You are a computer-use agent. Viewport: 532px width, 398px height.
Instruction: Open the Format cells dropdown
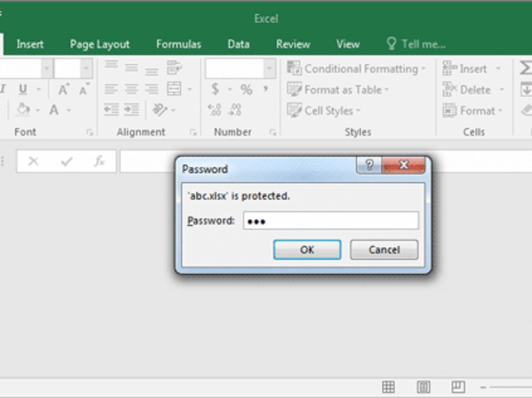(472, 111)
